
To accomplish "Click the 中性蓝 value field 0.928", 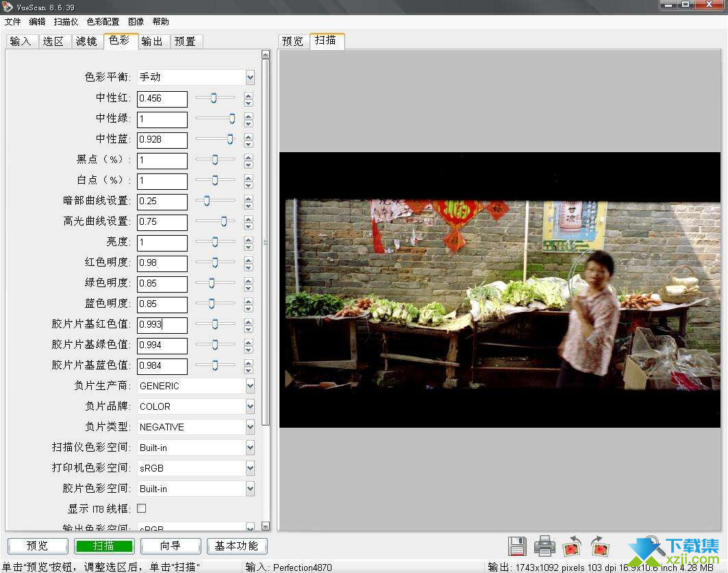I will 162,139.
